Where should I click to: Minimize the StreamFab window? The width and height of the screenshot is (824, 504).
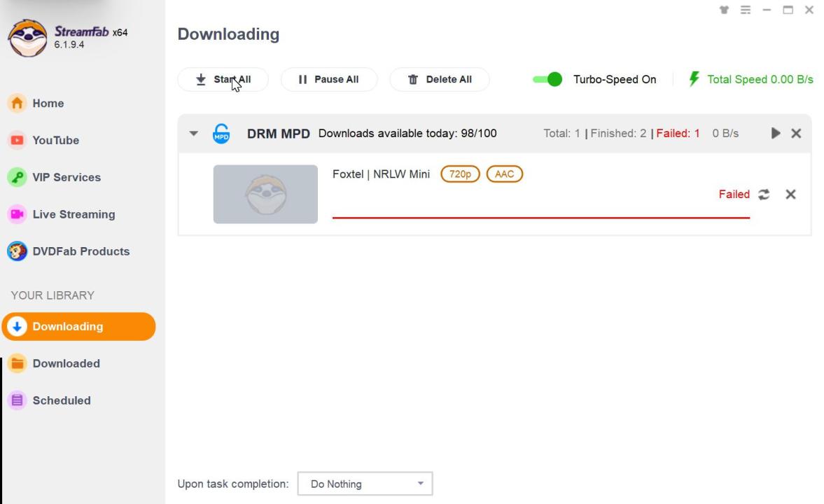[767, 10]
